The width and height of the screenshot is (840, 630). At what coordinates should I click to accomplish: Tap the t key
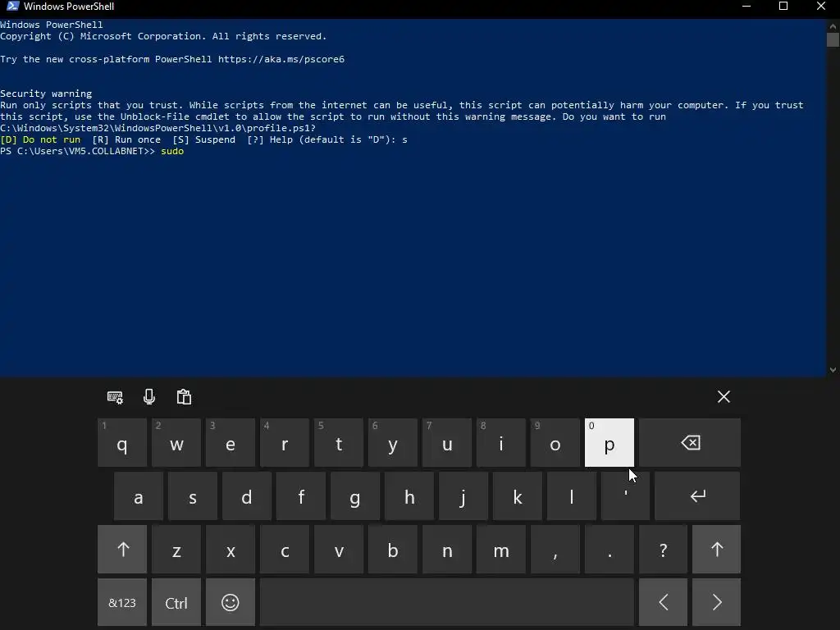point(339,442)
